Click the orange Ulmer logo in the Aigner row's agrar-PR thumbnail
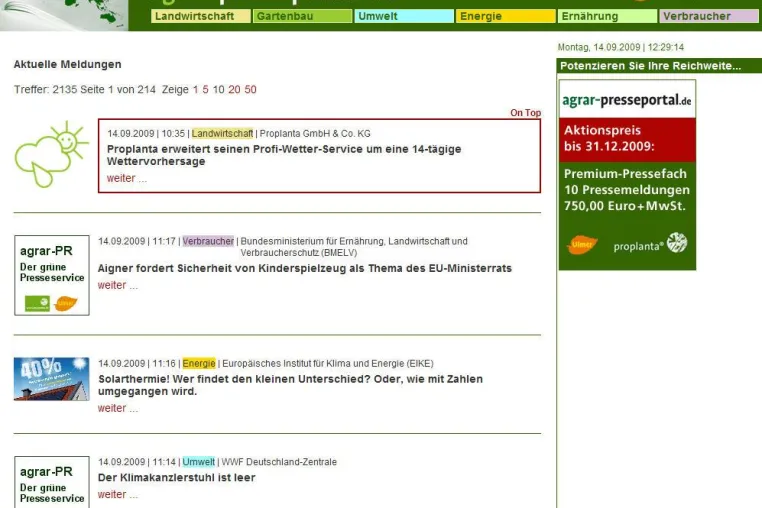Screen dimensions: 762x508 [x=66, y=303]
